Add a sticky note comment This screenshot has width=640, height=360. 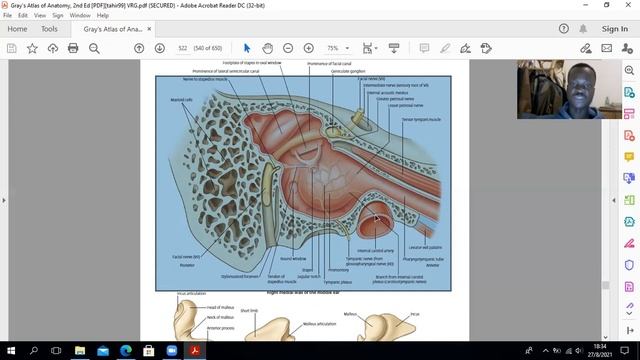[x=424, y=48]
